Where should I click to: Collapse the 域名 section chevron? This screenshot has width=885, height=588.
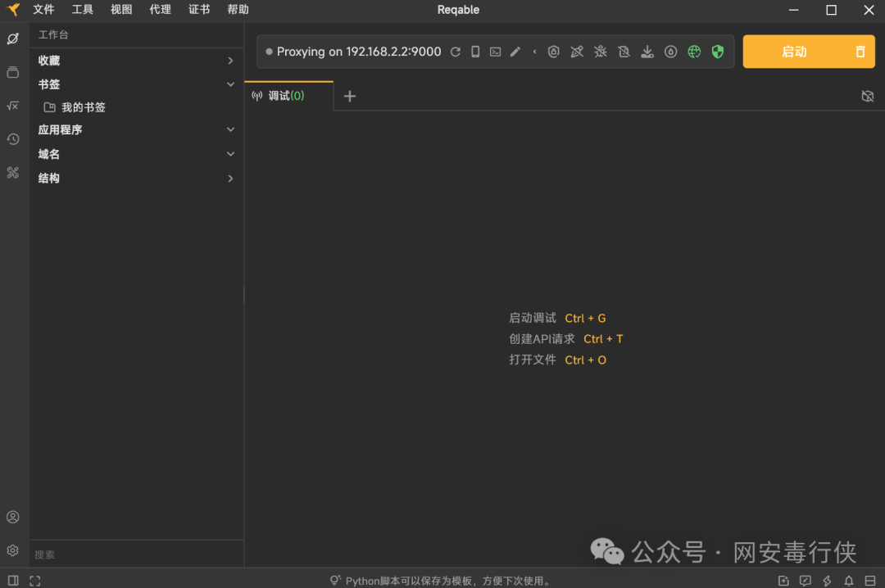230,154
